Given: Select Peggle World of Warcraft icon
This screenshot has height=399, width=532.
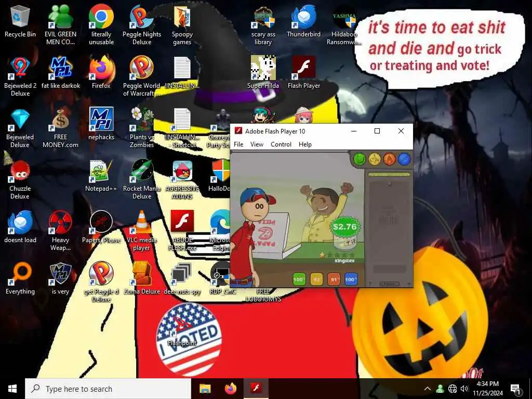Looking at the screenshot, I should click(142, 76).
